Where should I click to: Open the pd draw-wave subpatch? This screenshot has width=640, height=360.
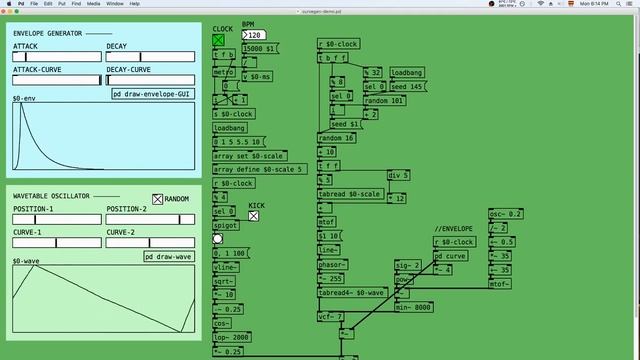click(x=169, y=257)
